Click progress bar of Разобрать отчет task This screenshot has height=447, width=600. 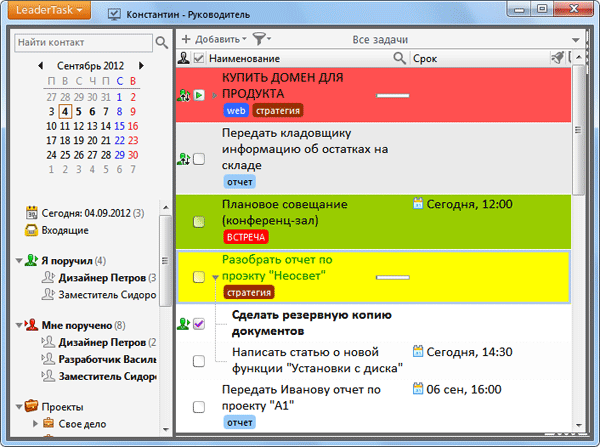click(393, 277)
